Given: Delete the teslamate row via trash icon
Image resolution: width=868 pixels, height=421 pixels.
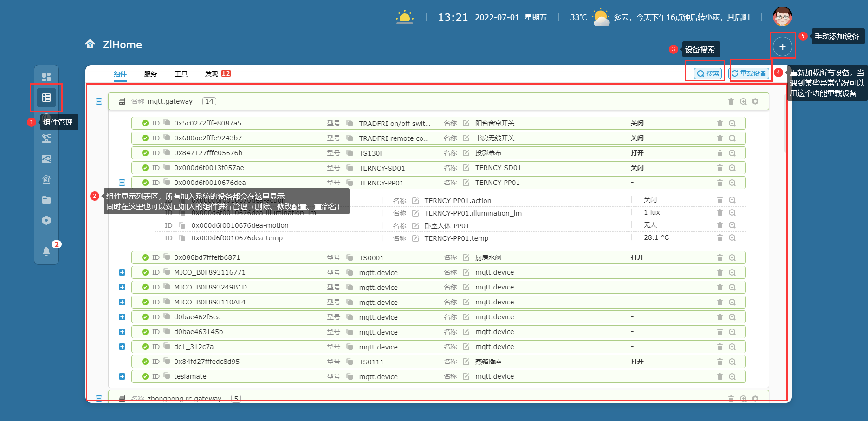Looking at the screenshot, I should coord(720,376).
